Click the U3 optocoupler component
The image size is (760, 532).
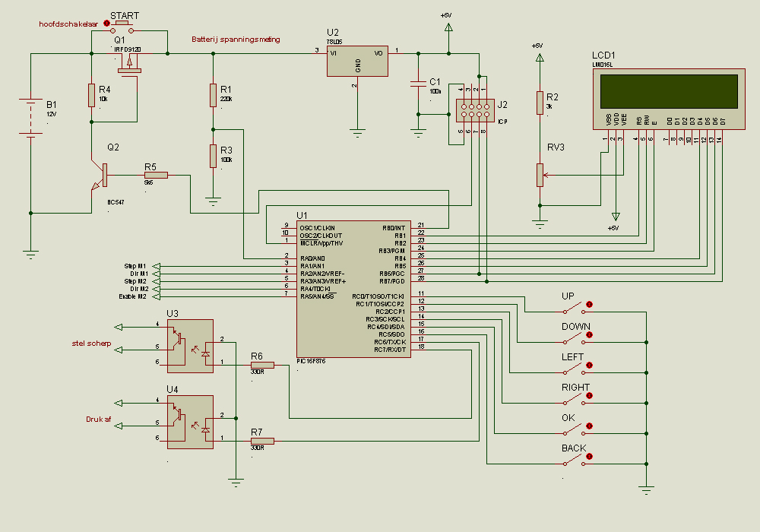(x=190, y=346)
